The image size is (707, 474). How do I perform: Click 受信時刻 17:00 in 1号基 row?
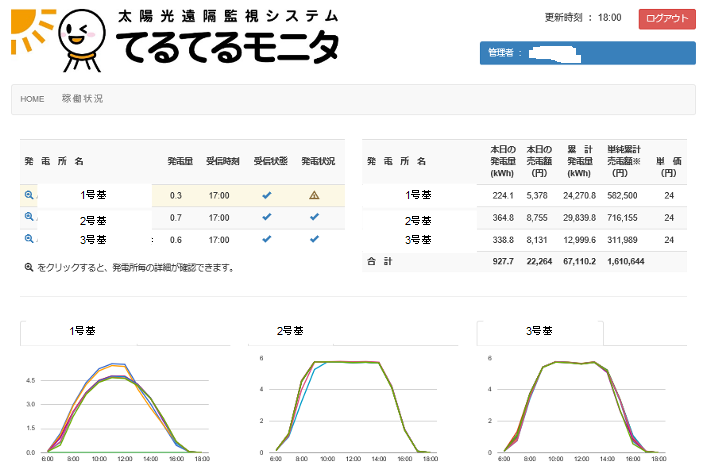pyautogui.click(x=219, y=196)
